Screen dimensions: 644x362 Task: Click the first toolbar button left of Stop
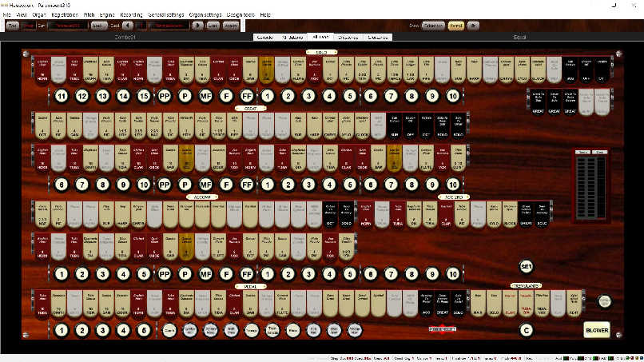12,26
